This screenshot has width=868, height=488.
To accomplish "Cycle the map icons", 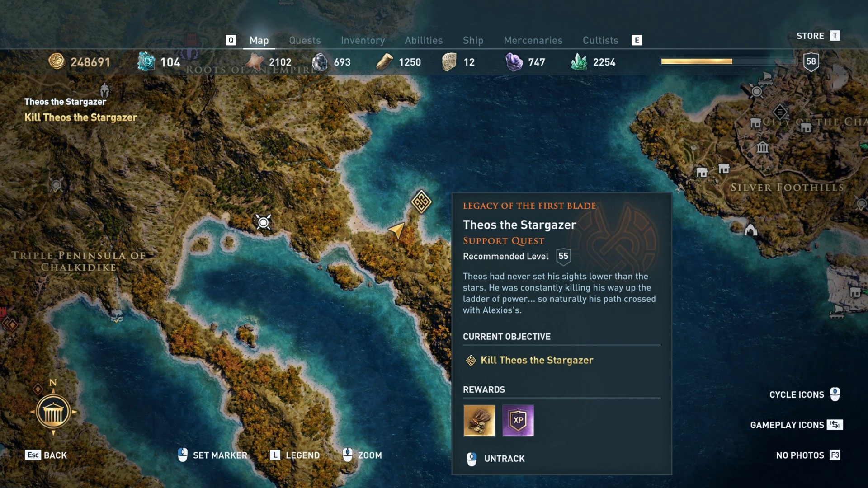I will point(805,394).
